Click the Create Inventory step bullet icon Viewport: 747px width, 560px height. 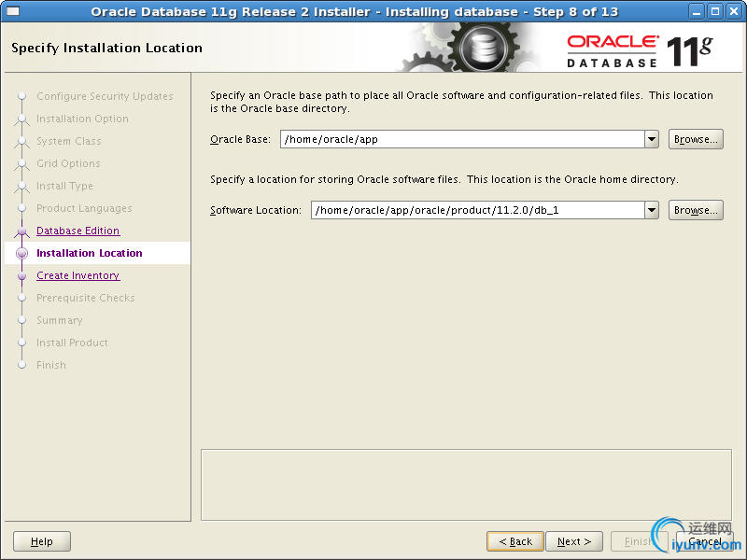point(21,275)
